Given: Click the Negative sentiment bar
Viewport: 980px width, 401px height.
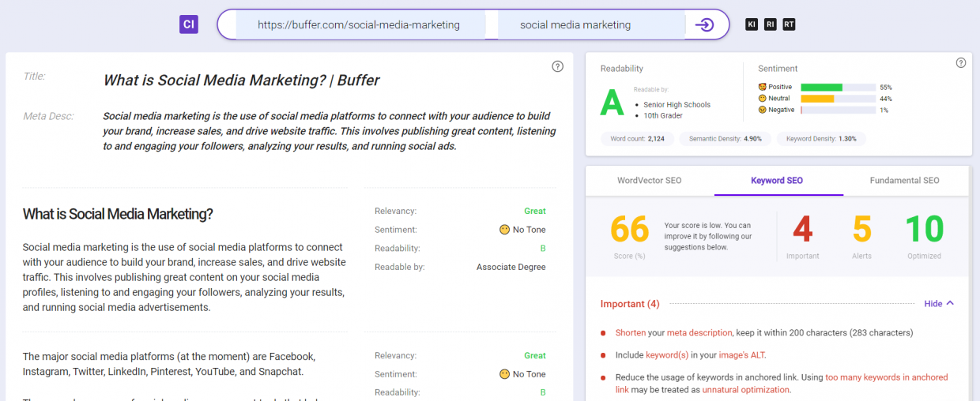Looking at the screenshot, I should 839,110.
